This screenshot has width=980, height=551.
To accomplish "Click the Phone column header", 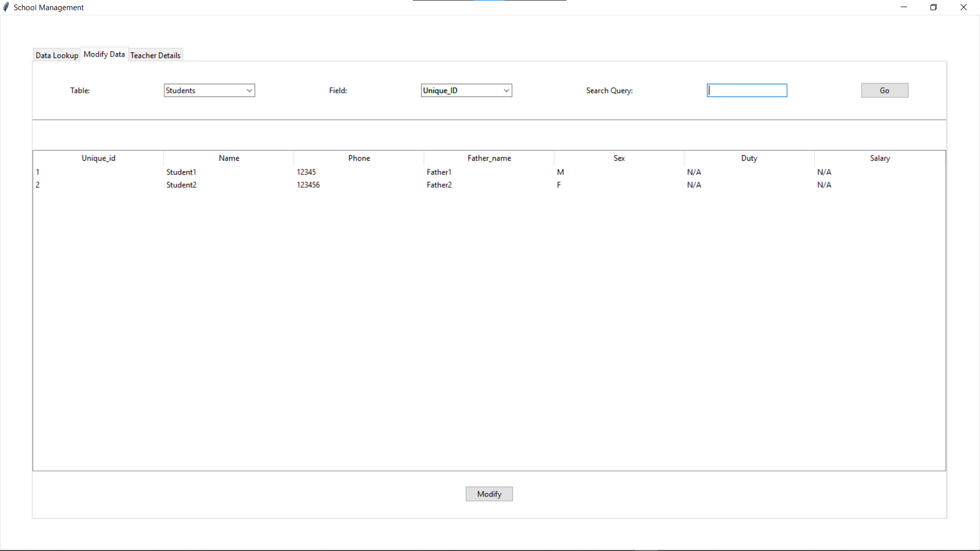I will (x=359, y=158).
